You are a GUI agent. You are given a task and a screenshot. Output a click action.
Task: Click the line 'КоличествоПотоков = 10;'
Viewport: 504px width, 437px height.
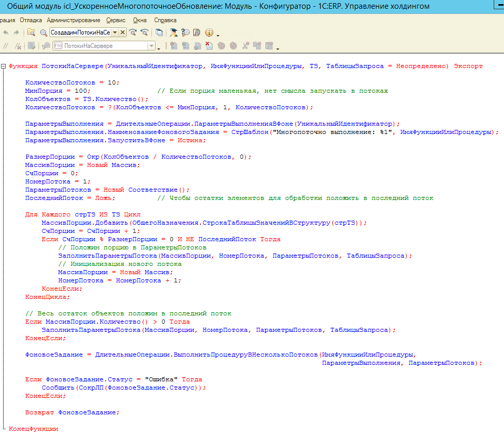click(72, 82)
